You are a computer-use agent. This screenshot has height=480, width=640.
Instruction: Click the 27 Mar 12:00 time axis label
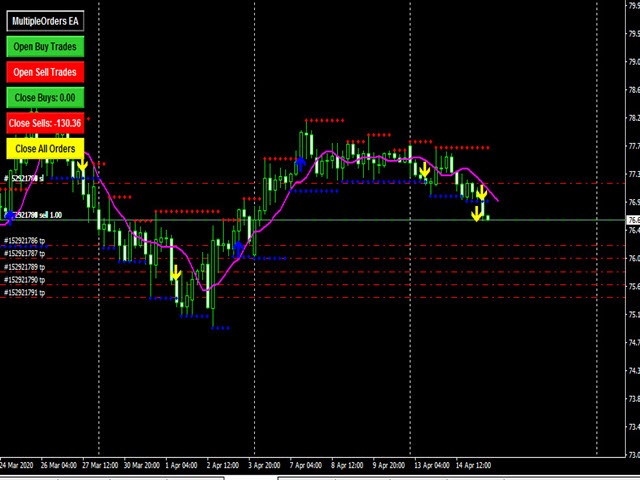tap(100, 465)
